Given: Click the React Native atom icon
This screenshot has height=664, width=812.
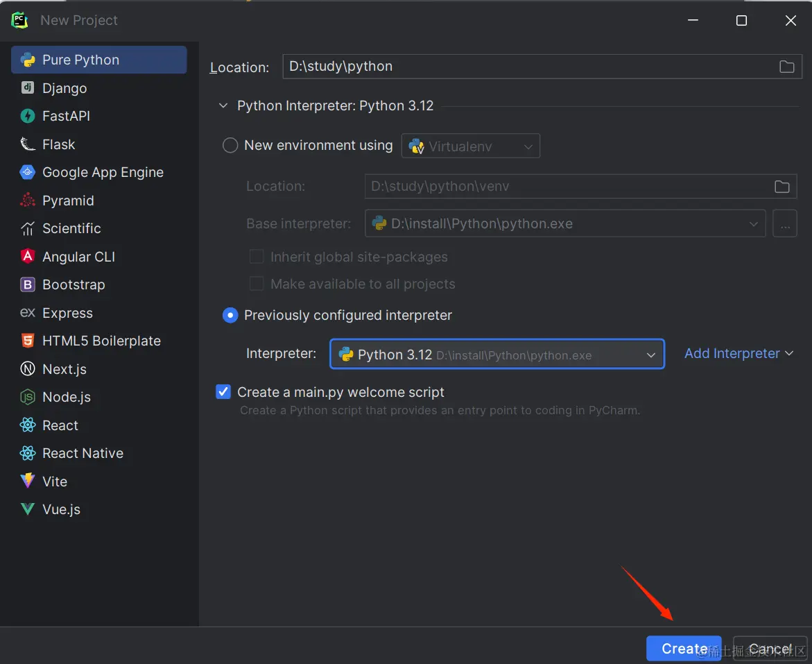Looking at the screenshot, I should pos(28,453).
